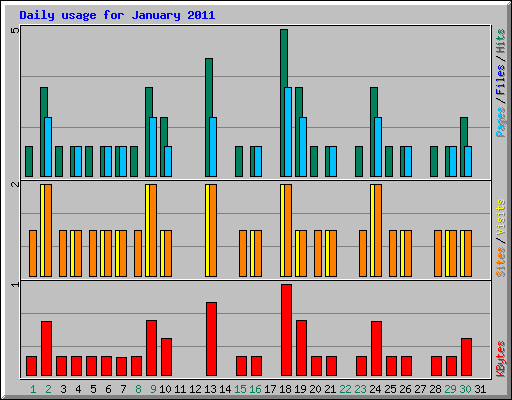This screenshot has width=512, height=400.
Task: Click the orange sites bar for day 24
Action: (378, 230)
